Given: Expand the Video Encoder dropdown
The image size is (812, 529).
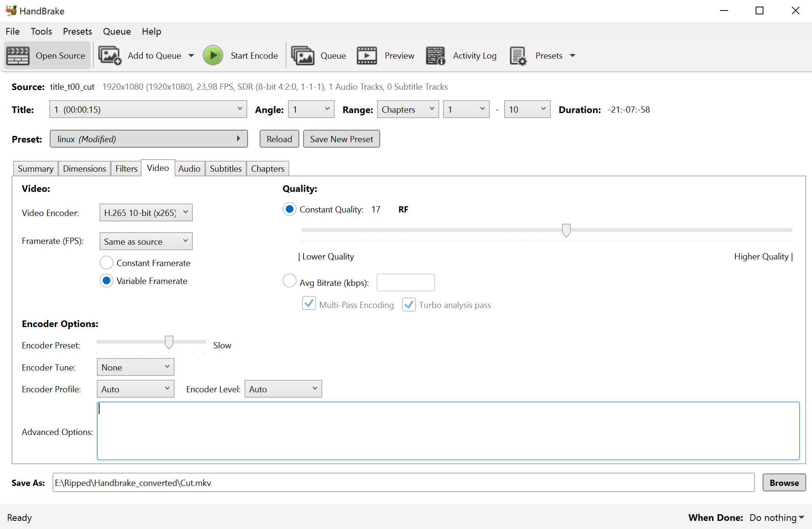Looking at the screenshot, I should [146, 213].
